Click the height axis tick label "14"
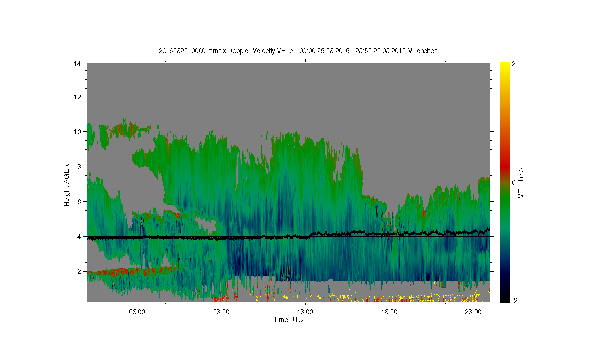Image resolution: width=607 pixels, height=364 pixels. tap(77, 64)
